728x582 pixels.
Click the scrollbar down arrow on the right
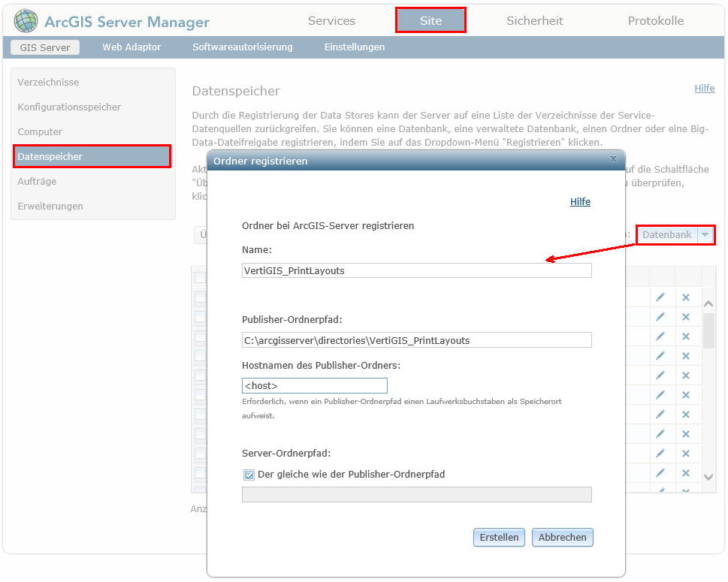coord(708,476)
